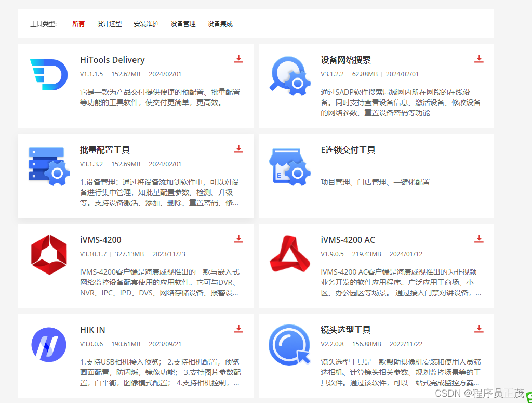
Task: Download 批量配置工具 via red arrow icon
Action: pos(238,149)
